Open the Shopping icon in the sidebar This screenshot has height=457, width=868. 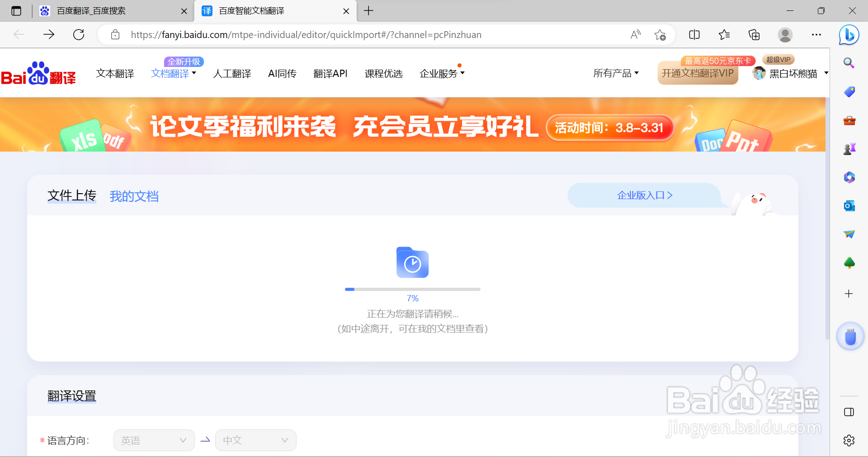849,92
